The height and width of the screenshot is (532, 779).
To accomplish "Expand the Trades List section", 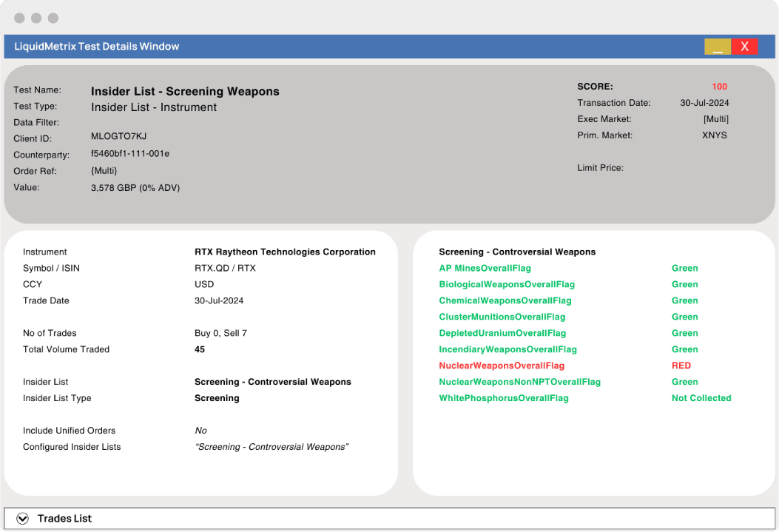I will 67,518.
